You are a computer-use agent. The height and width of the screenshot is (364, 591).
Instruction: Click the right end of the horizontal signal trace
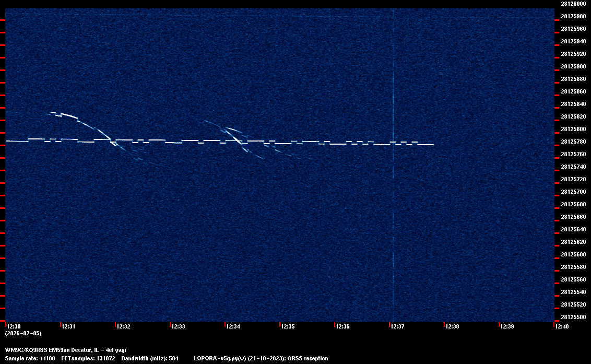432,145
